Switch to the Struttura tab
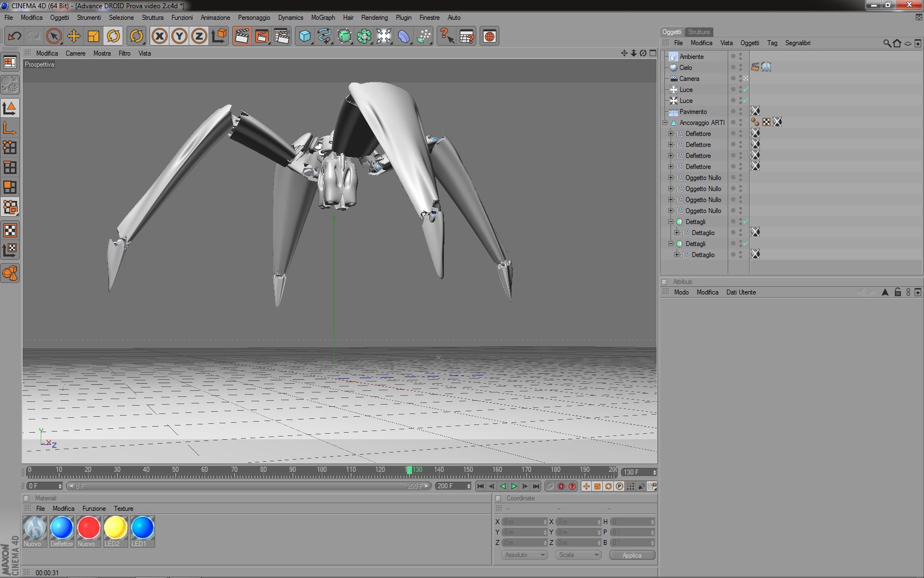 (x=698, y=32)
